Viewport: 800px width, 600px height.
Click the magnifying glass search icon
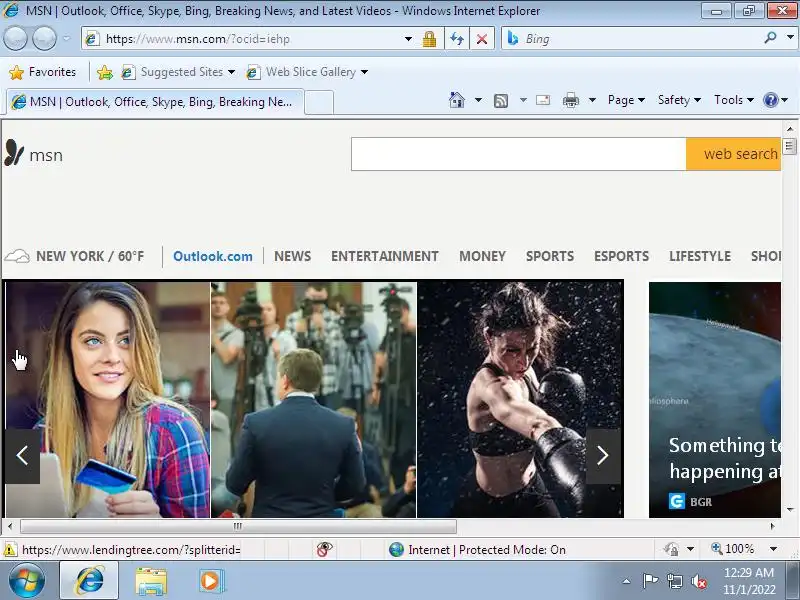pyautogui.click(x=770, y=38)
